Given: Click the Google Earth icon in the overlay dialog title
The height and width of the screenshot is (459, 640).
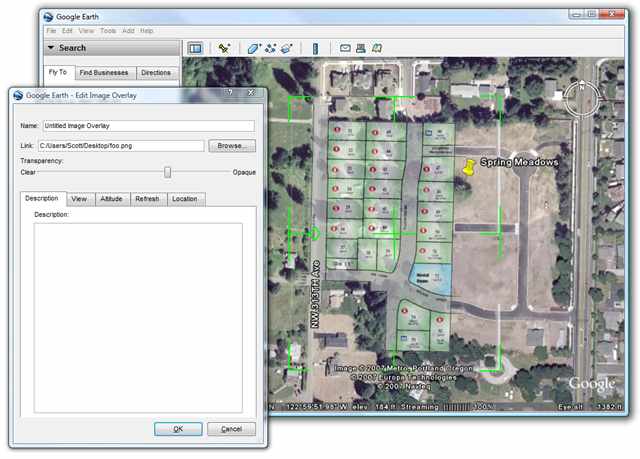Looking at the screenshot, I should [x=18, y=95].
